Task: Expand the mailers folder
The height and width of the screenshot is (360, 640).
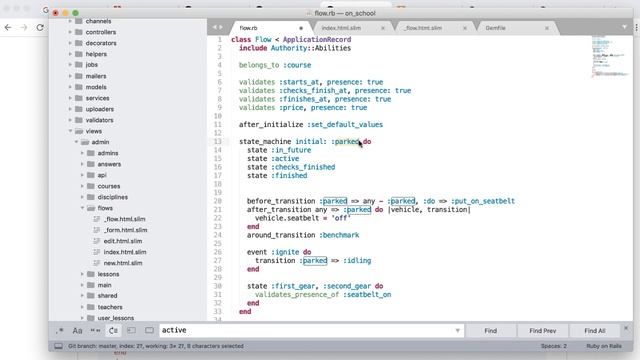Action: [x=70, y=76]
